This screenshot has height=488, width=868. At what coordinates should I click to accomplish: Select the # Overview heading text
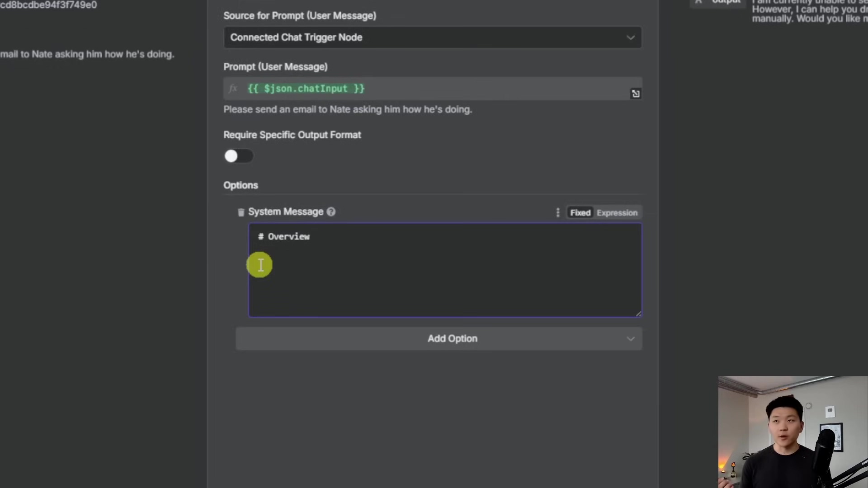[x=283, y=236]
